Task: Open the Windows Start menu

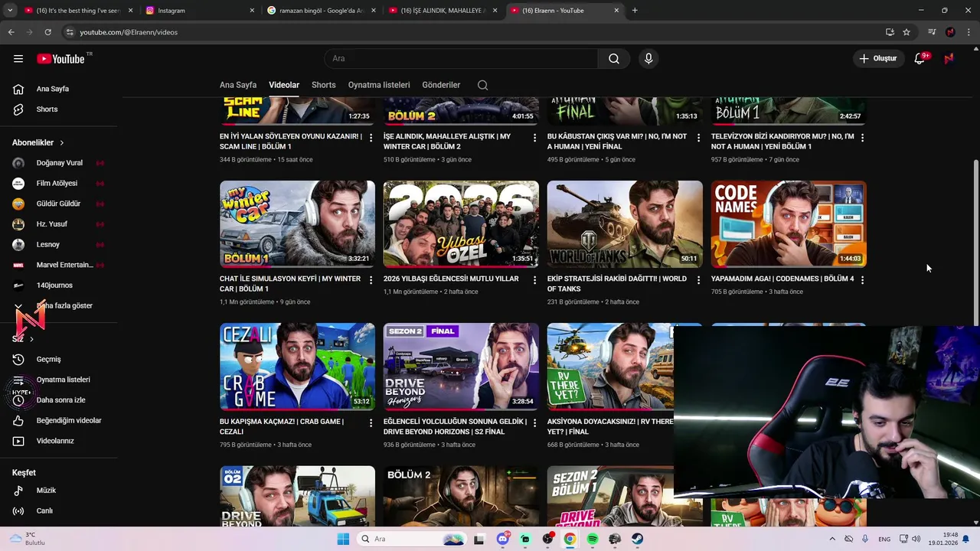Action: pos(343,539)
